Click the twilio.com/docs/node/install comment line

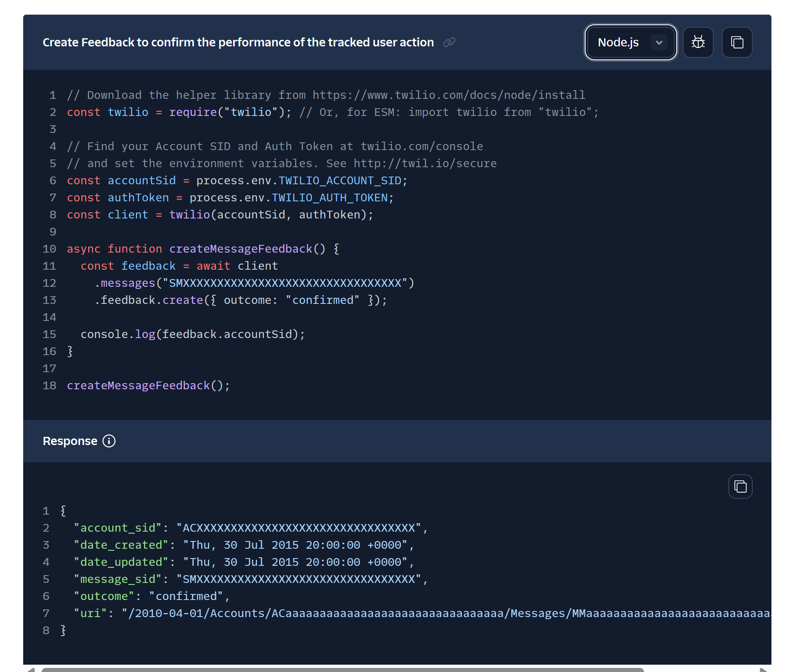tap(326, 95)
